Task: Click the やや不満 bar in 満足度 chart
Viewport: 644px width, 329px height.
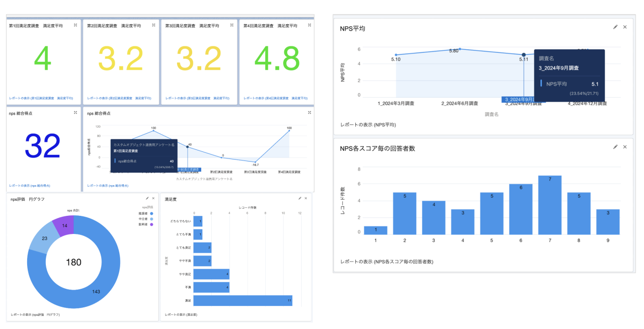Action: pos(202,261)
